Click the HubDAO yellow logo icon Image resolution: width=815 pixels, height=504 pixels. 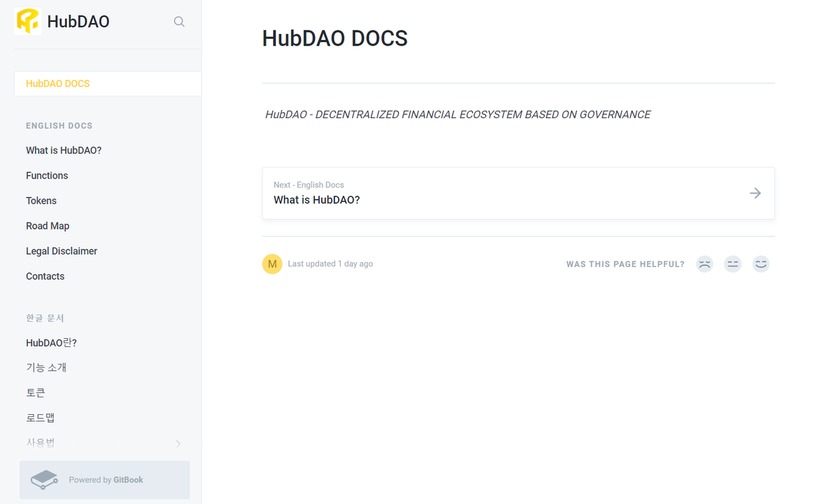click(x=28, y=22)
